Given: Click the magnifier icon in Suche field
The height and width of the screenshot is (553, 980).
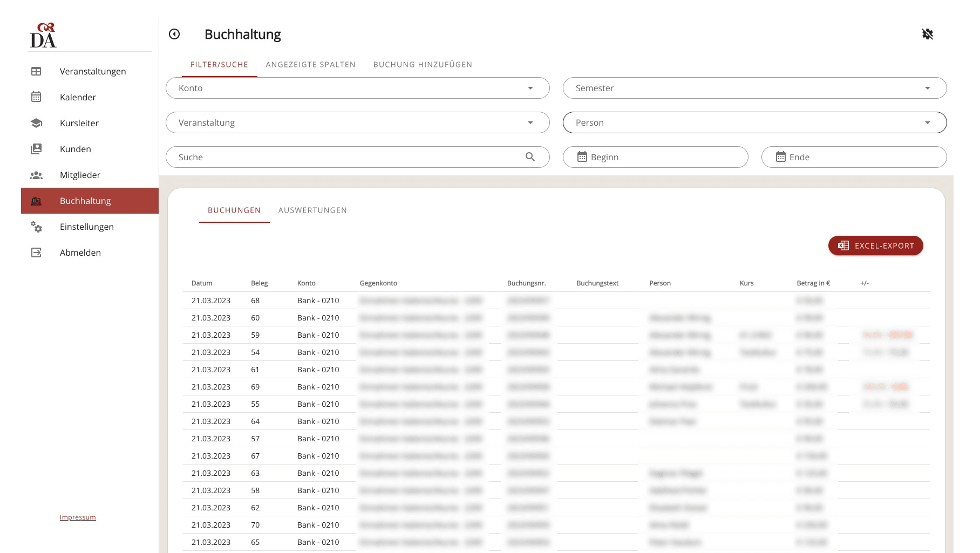Looking at the screenshot, I should coord(530,157).
